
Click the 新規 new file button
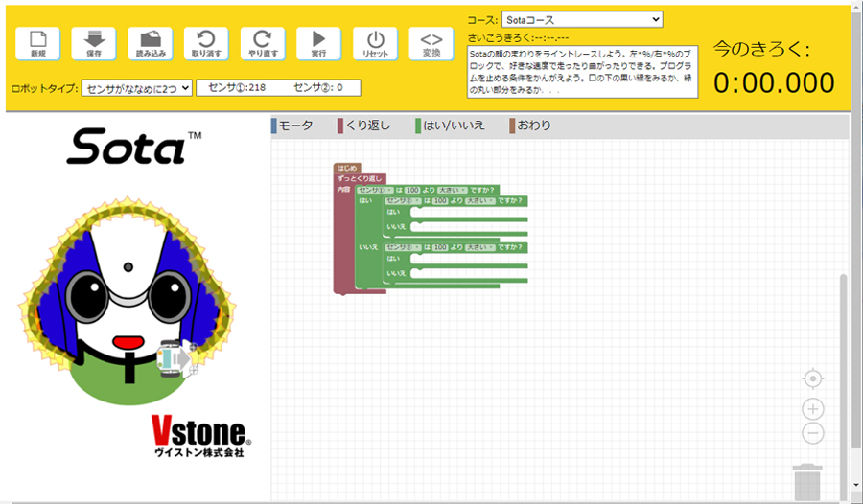point(38,43)
